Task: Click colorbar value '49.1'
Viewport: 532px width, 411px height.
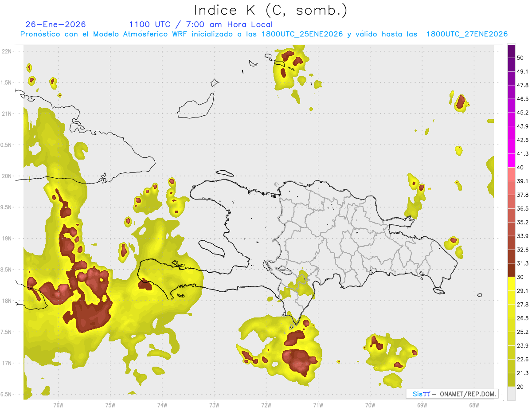Action: coord(522,71)
